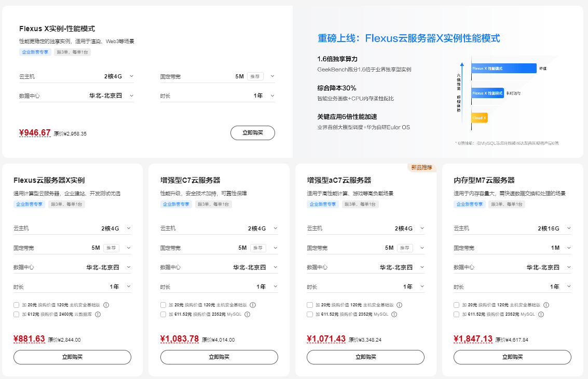The image size is (588, 379).
Task: View 主机安全基础版 info icon in 内存型M7云服务器 card
Action: [546, 305]
